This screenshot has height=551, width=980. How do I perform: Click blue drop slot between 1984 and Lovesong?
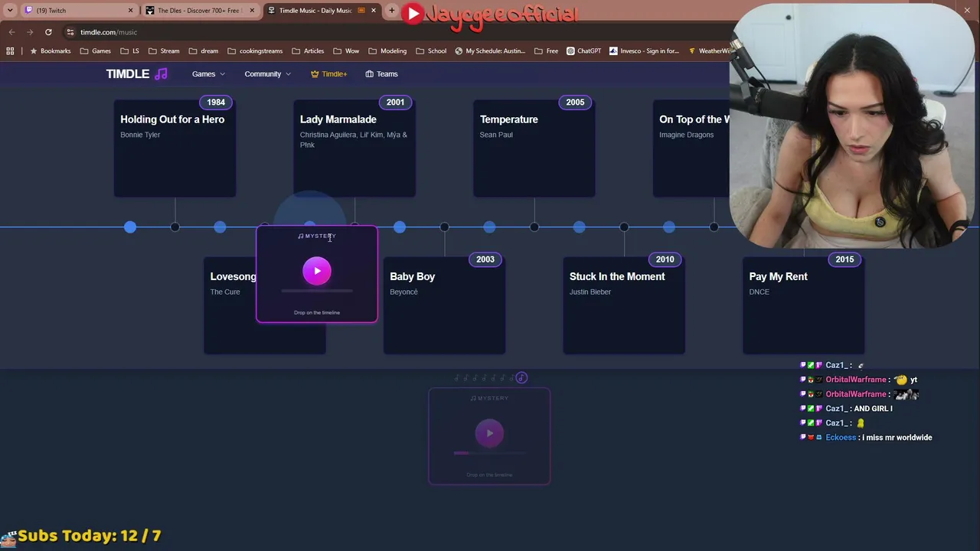click(220, 227)
